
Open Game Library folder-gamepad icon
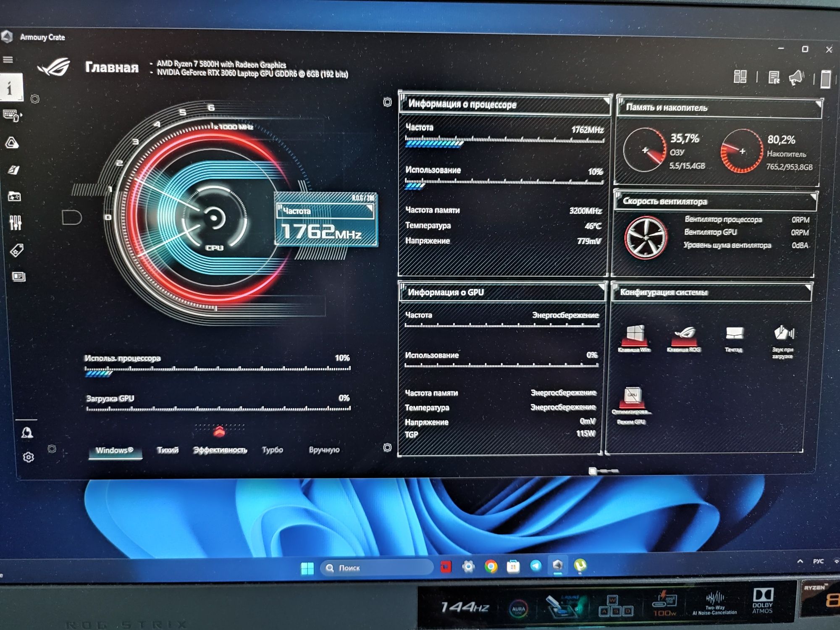[x=15, y=196]
